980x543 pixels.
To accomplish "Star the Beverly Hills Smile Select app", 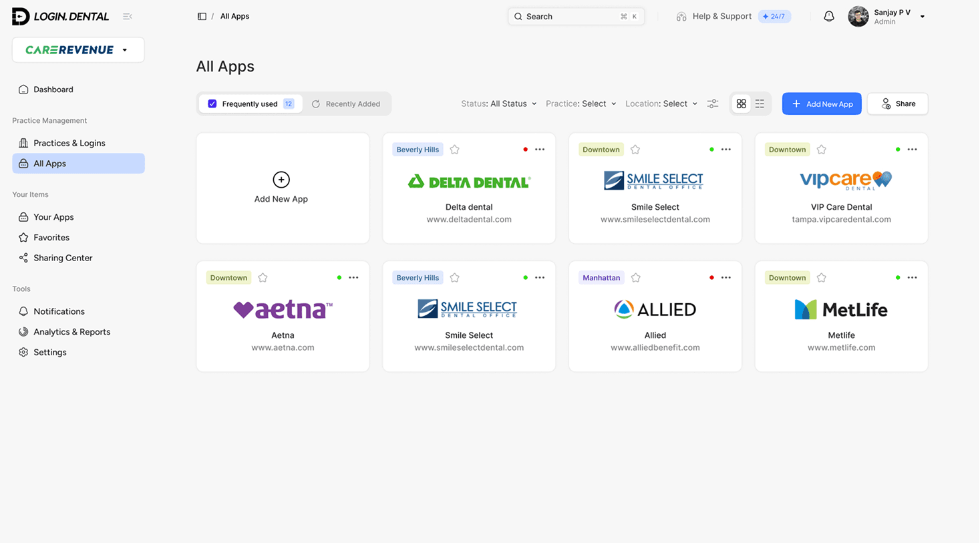I will (454, 278).
